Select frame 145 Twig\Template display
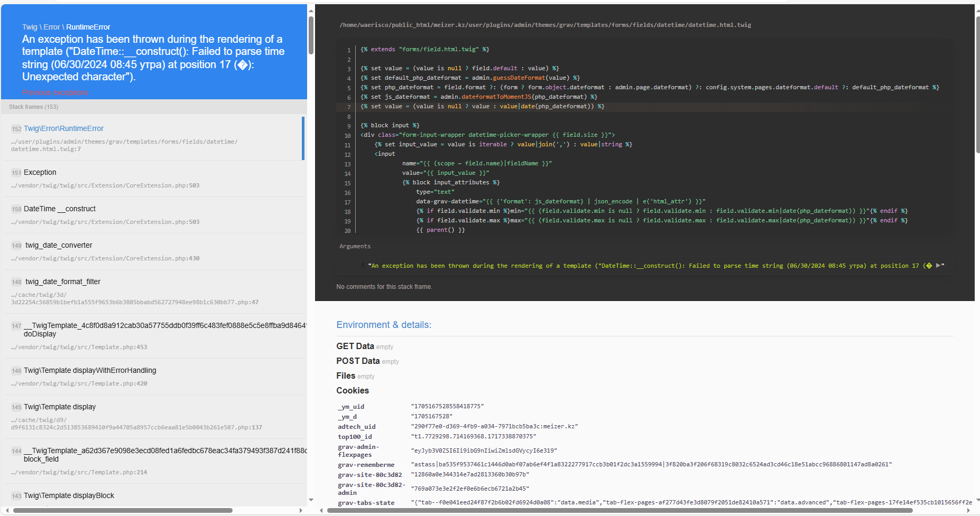This screenshot has height=516, width=980. point(154,417)
